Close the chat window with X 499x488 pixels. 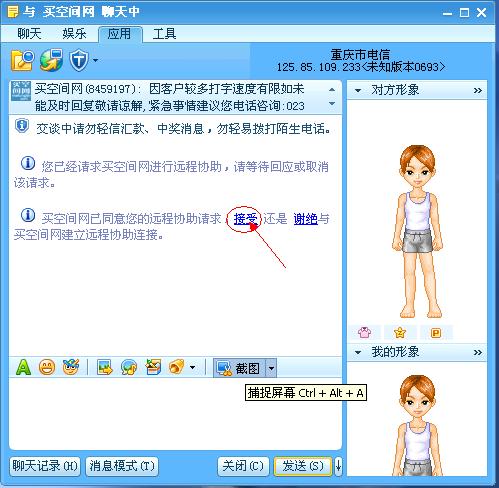[481, 13]
